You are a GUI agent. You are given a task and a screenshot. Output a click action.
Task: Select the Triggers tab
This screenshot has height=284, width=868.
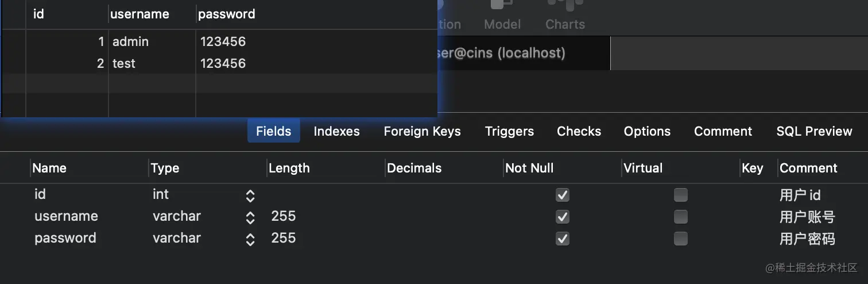tap(509, 131)
